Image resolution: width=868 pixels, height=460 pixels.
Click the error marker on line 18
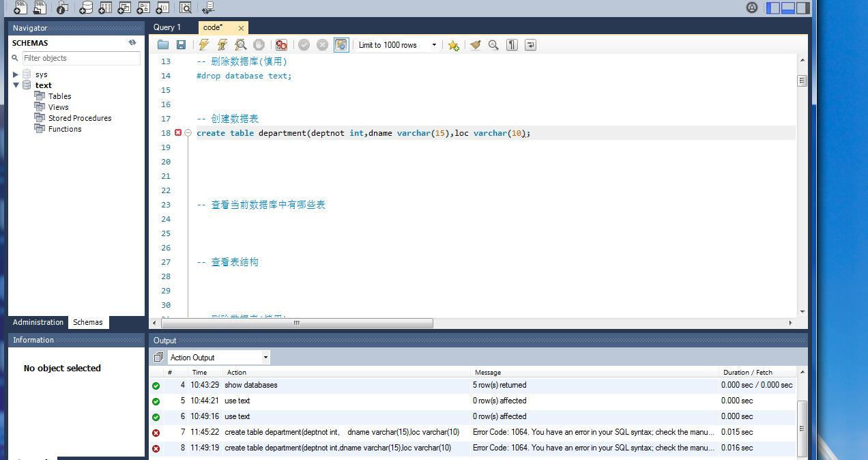[x=178, y=132]
